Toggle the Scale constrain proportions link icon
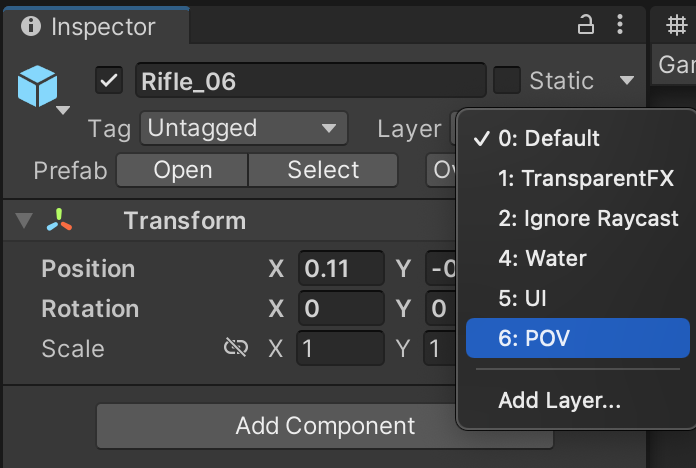 point(236,348)
